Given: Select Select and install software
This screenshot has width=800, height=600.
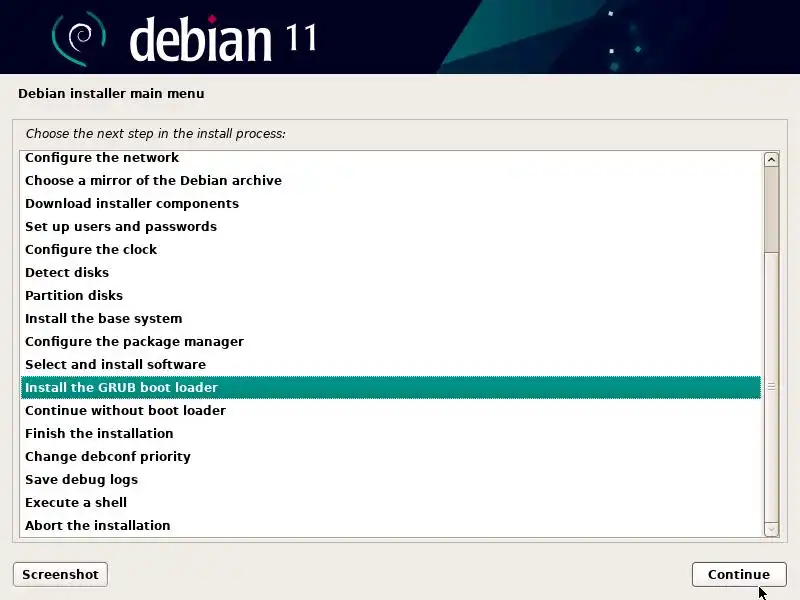Looking at the screenshot, I should point(391,364).
